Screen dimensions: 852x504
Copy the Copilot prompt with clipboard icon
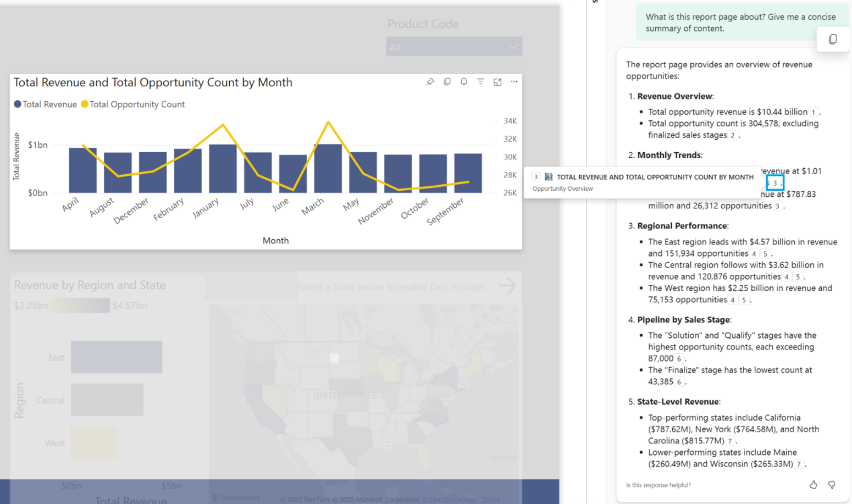point(833,40)
